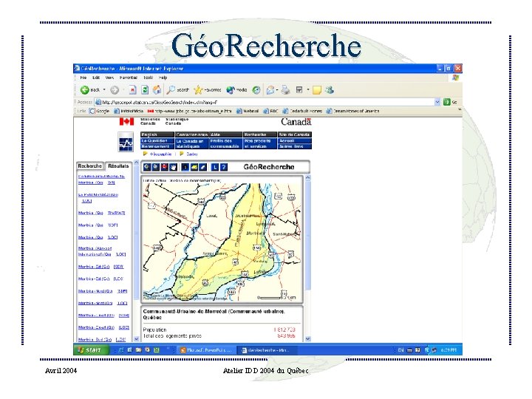The image size is (532, 399).
Task: Click the L legend map icon
Action: tap(215, 167)
